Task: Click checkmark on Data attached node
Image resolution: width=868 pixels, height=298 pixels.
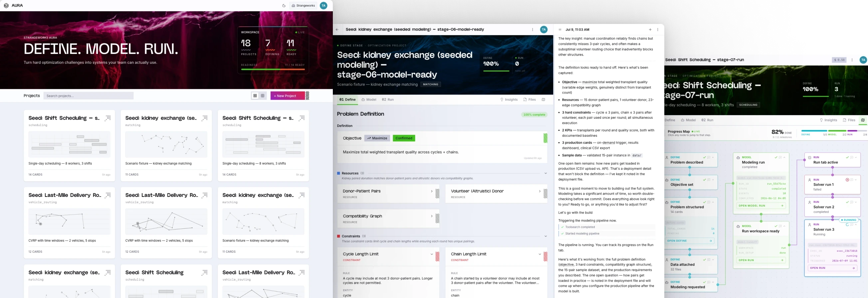Action: (x=704, y=260)
